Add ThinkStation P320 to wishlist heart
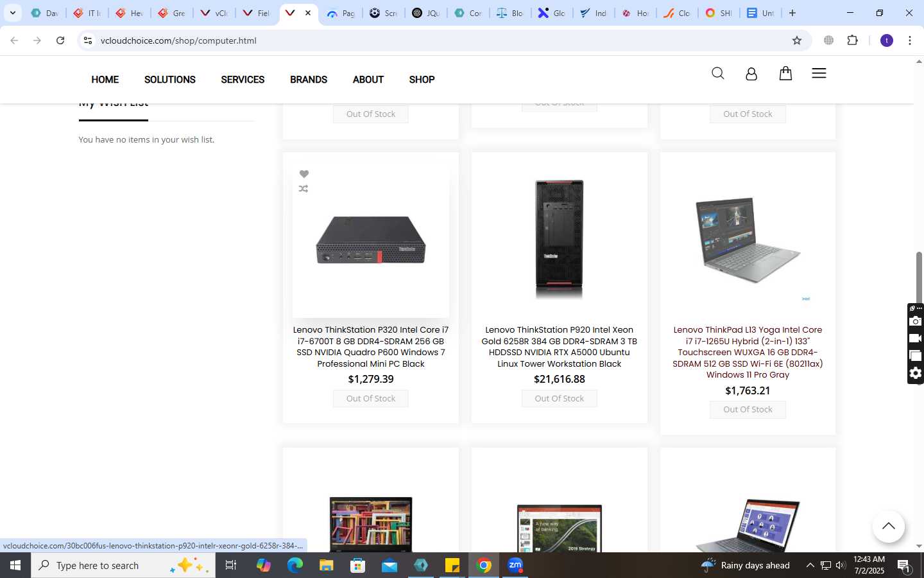This screenshot has height=578, width=924. (x=304, y=174)
